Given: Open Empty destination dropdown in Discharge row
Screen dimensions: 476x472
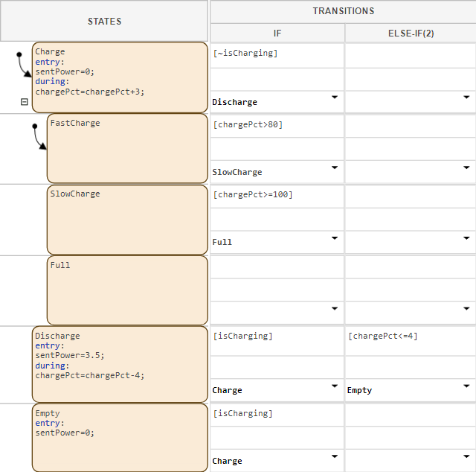Looking at the screenshot, I should [466, 386].
